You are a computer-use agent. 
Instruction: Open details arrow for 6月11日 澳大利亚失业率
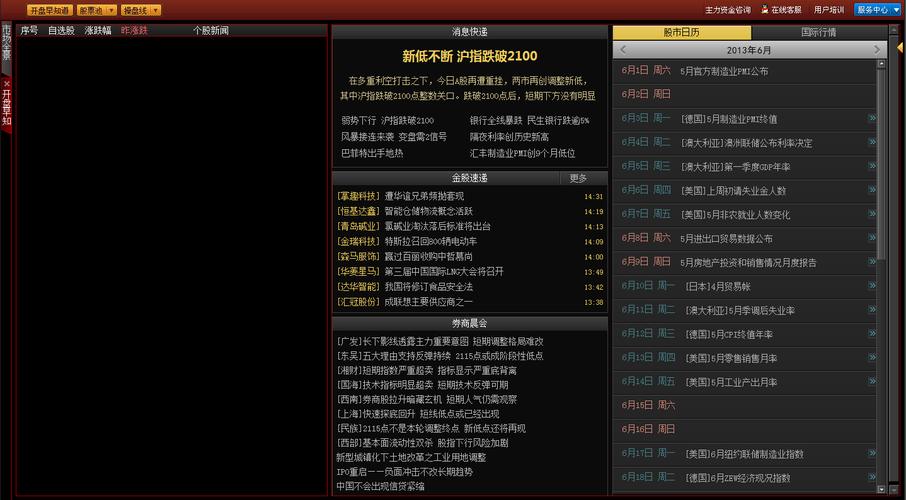tap(872, 309)
